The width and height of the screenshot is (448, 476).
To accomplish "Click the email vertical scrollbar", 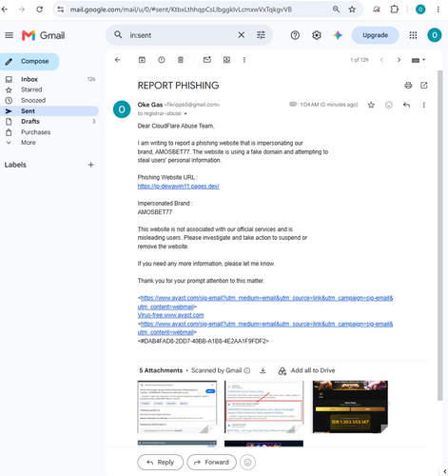I will (x=439, y=235).
